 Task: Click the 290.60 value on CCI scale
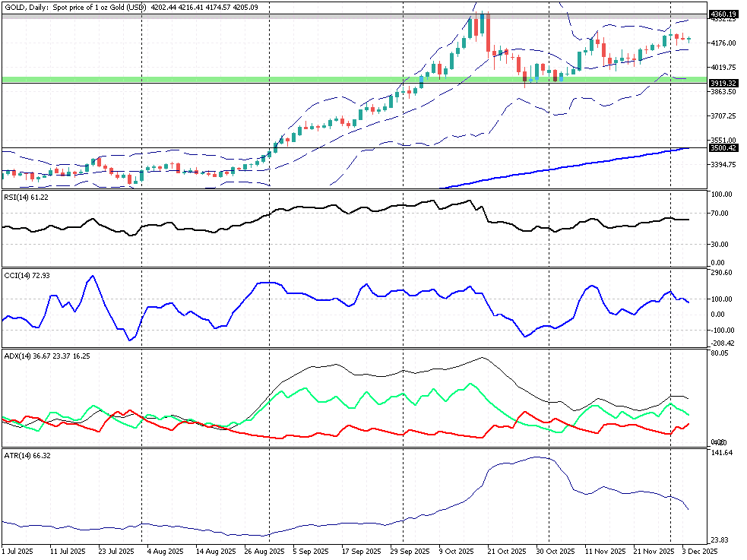(720, 272)
